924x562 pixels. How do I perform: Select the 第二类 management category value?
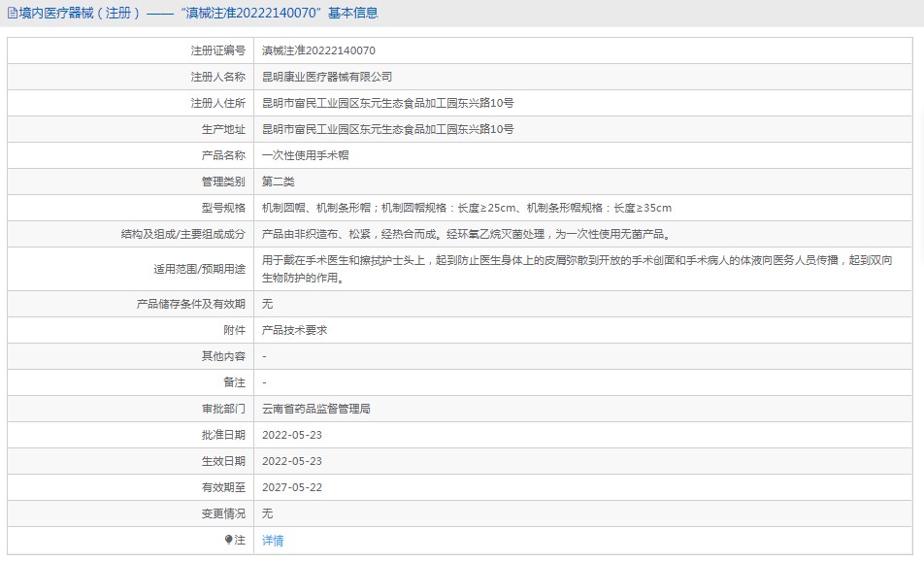click(x=279, y=182)
